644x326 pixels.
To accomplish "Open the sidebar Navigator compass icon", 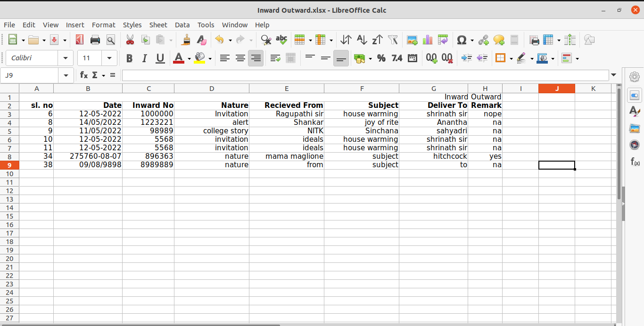I will [635, 145].
